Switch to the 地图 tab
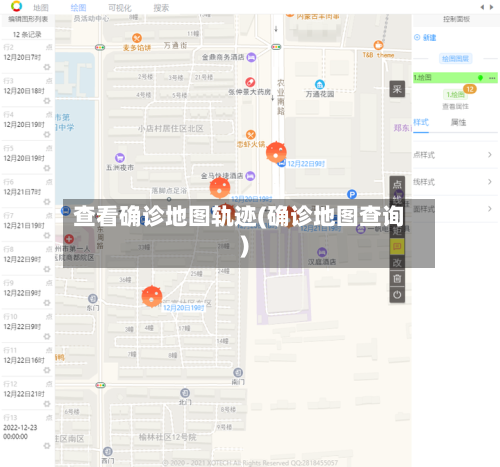 [x=41, y=7]
